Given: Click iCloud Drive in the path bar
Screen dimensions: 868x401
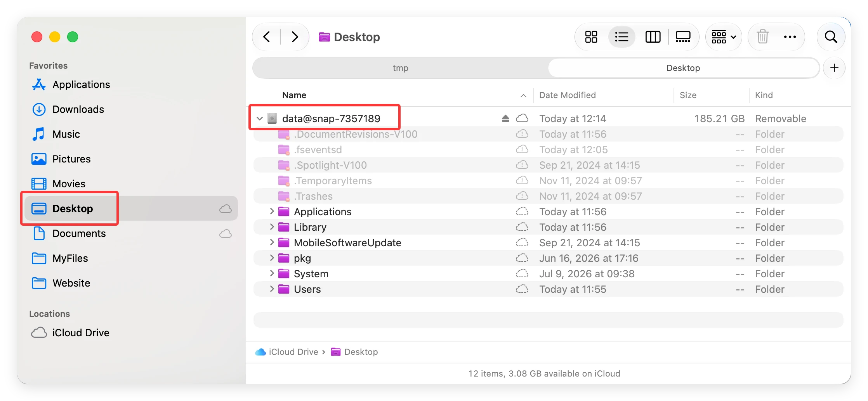Looking at the screenshot, I should point(286,352).
